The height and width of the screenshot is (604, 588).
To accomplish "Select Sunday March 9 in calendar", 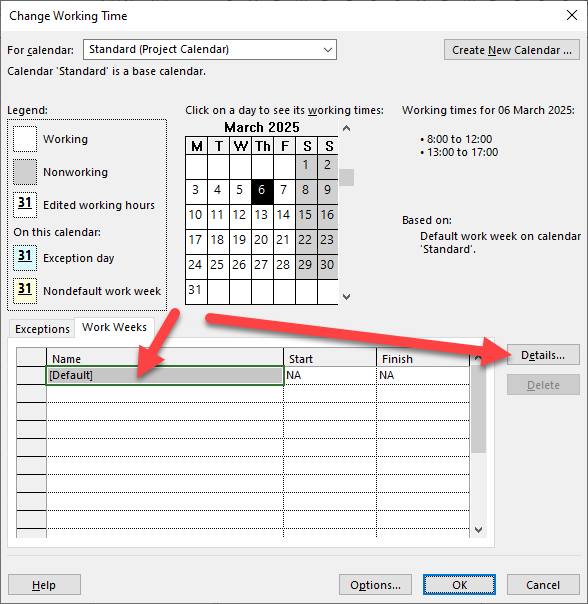I will point(328,190).
